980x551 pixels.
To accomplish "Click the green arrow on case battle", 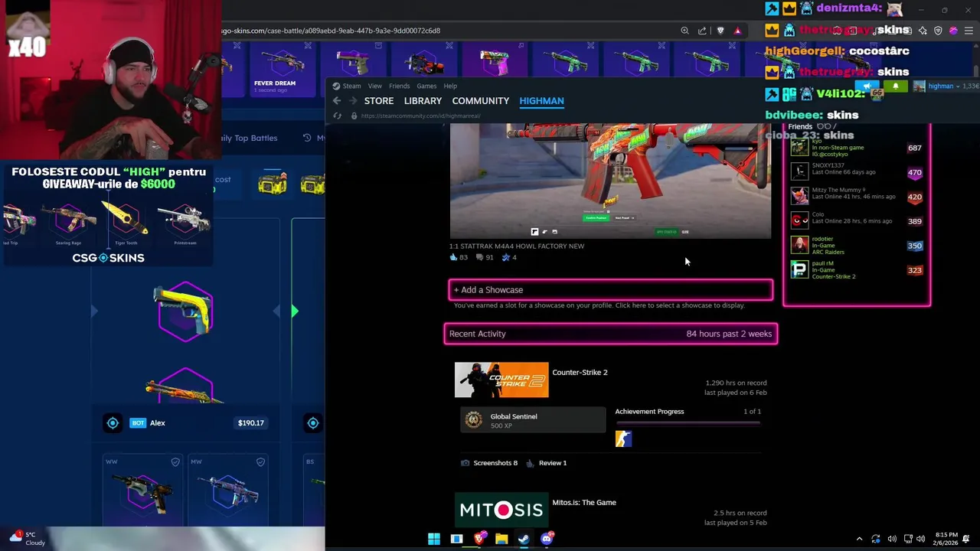I will [x=295, y=311].
